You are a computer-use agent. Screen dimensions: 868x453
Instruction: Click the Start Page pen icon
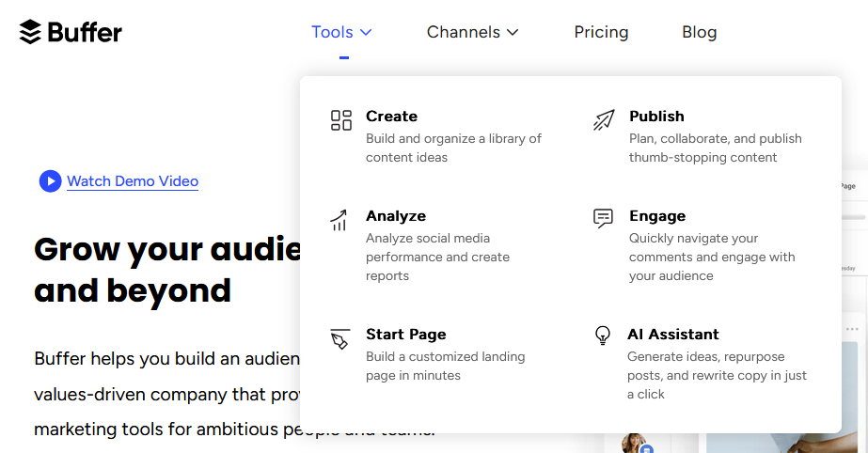(339, 338)
